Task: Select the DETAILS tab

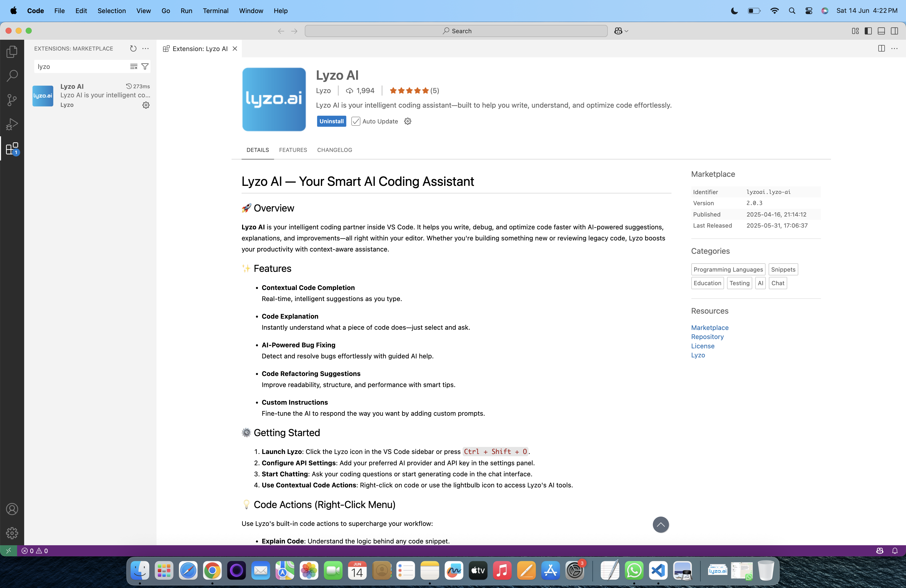Action: click(257, 150)
